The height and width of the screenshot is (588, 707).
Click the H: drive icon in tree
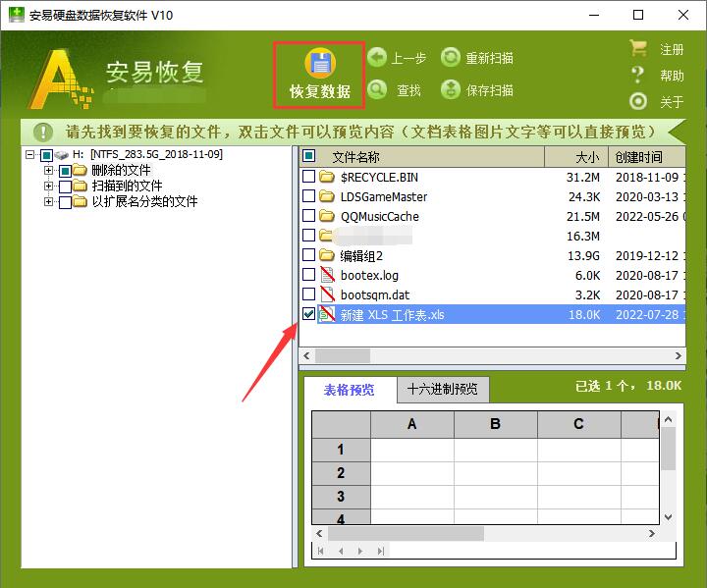[61, 155]
